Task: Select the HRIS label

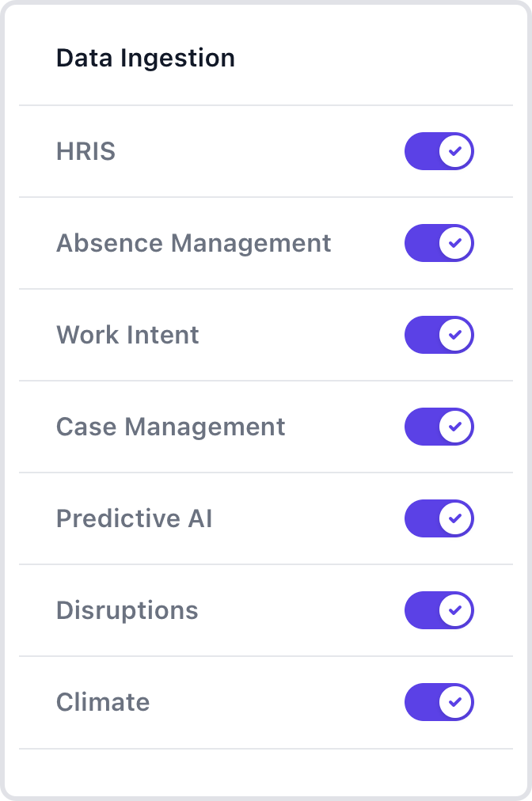Action: [x=85, y=151]
